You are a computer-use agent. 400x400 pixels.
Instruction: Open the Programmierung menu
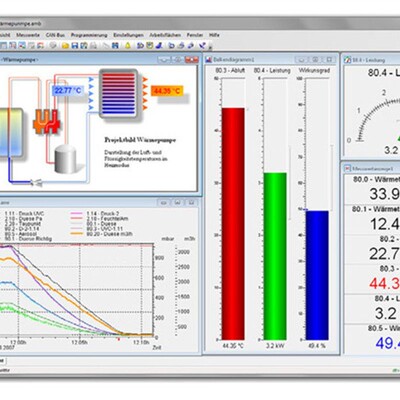click(x=89, y=35)
